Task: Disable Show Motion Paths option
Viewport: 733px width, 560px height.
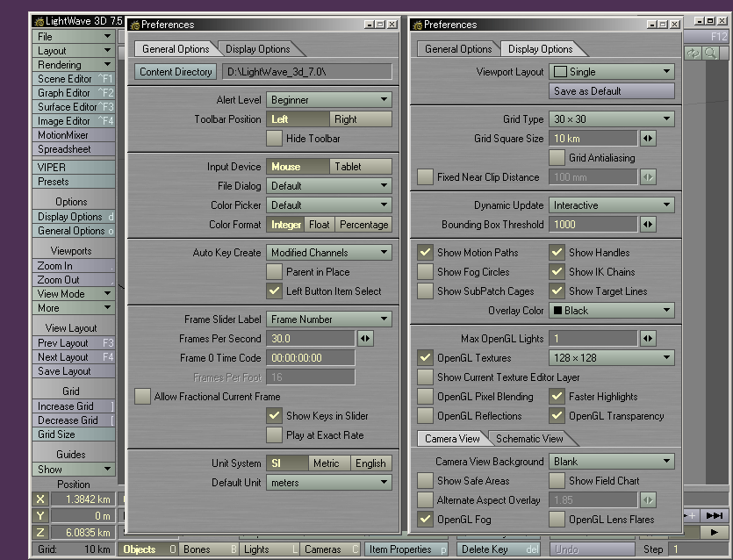Action: click(x=425, y=253)
